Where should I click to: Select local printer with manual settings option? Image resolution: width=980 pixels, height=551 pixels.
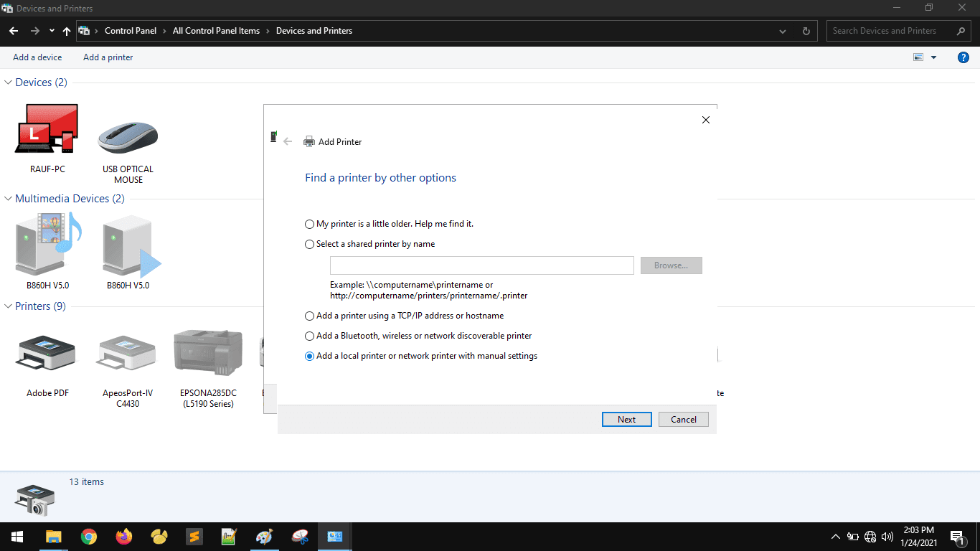pos(421,356)
